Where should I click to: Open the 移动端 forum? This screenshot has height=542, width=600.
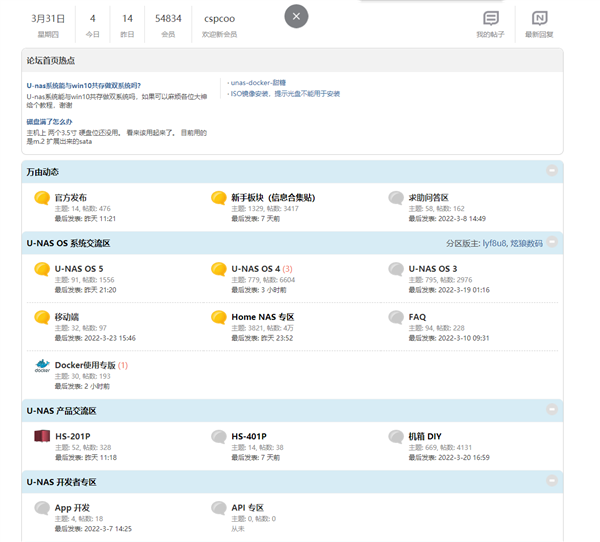pos(67,317)
